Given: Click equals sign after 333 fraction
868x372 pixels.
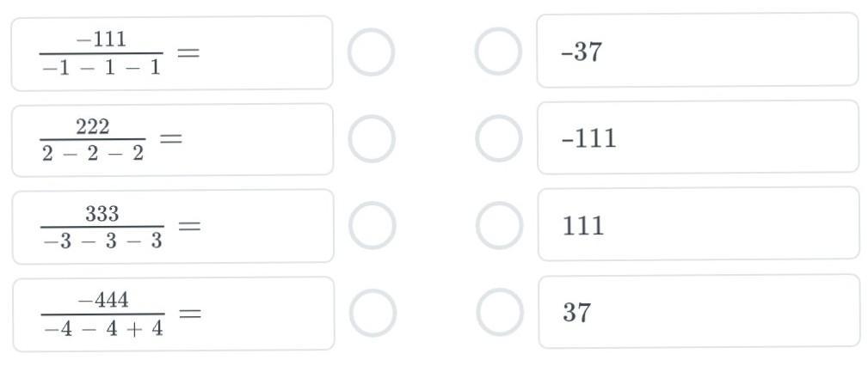Looking at the screenshot, I should tap(189, 227).
